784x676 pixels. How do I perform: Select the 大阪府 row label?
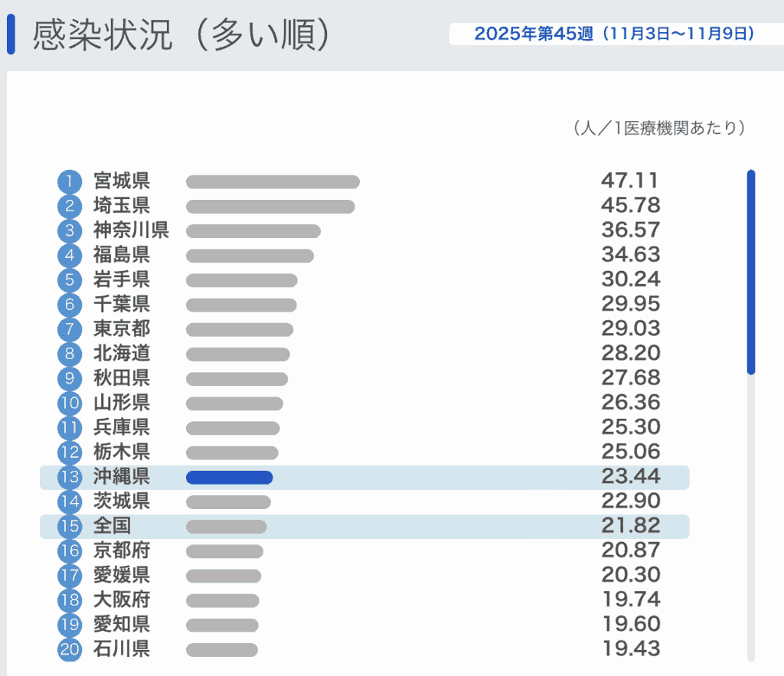click(x=122, y=599)
